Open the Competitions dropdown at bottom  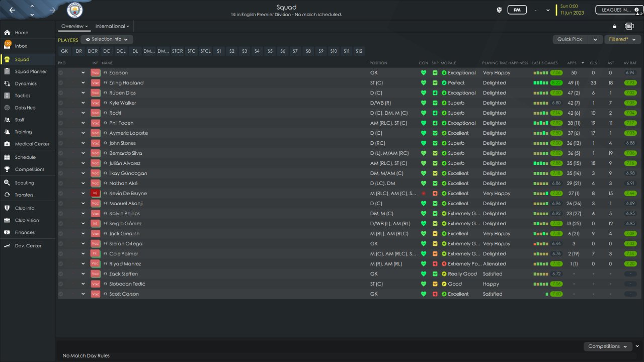[608, 346]
